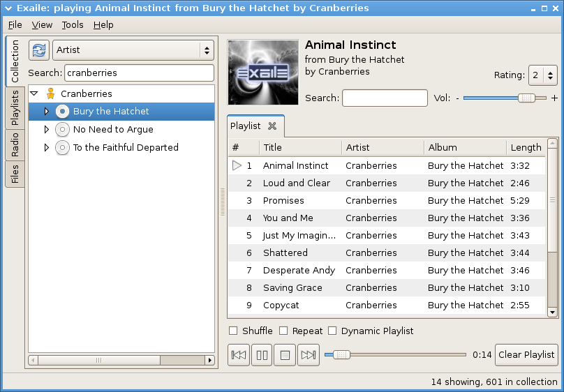The width and height of the screenshot is (564, 392).
Task: Click the playlist scrollbar up arrow
Action: (552, 144)
